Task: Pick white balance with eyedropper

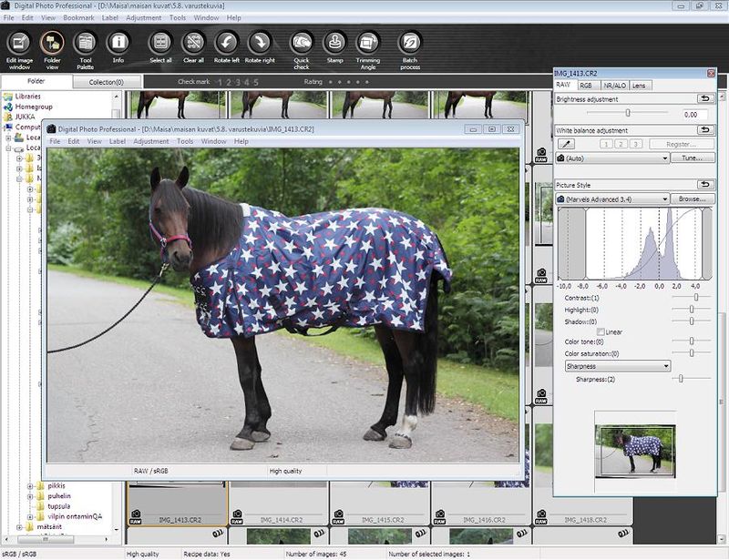Action: coord(566,144)
